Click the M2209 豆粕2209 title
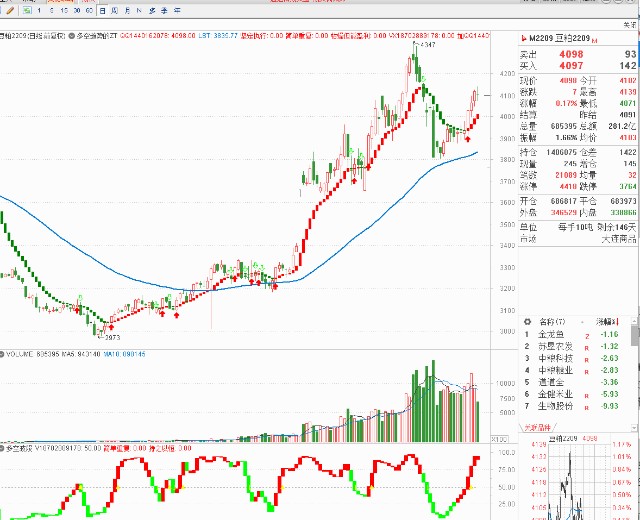 click(560, 38)
